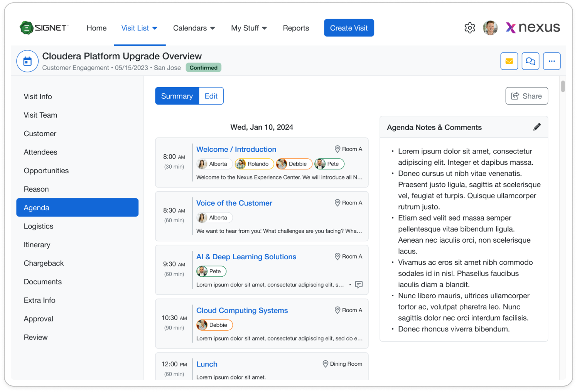Send email with the envelope button
Viewport: 577px width, 392px height.
click(x=509, y=61)
